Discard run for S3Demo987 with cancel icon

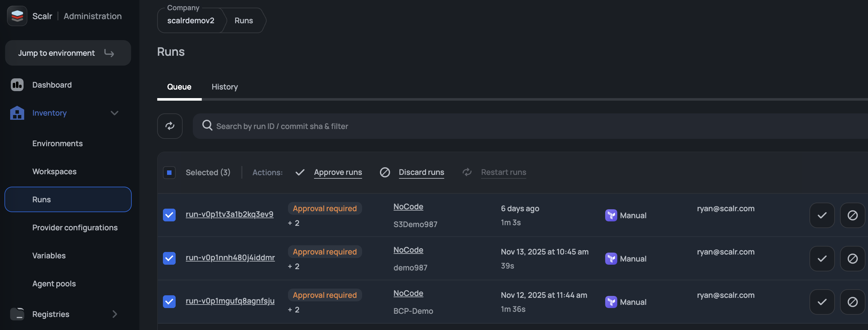click(x=852, y=215)
